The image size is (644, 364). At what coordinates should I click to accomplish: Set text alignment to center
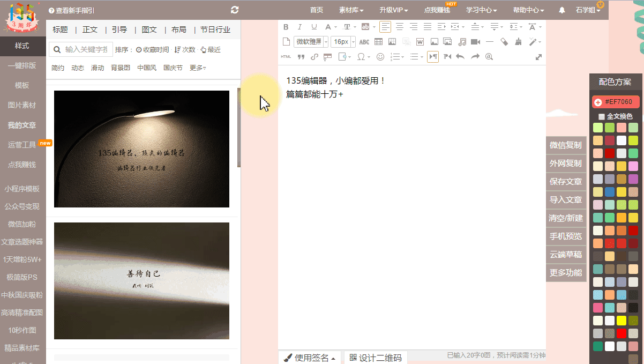(x=400, y=27)
